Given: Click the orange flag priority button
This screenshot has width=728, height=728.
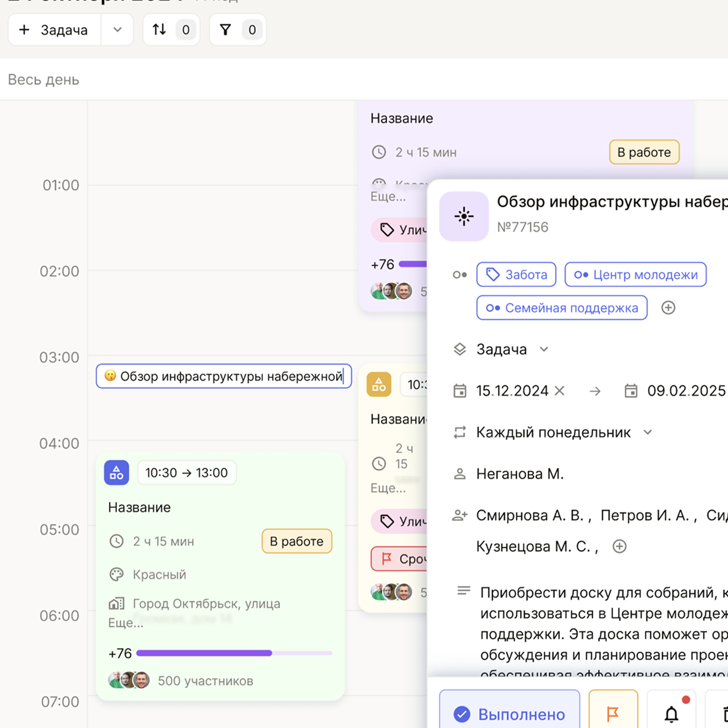Looking at the screenshot, I should click(x=613, y=713).
